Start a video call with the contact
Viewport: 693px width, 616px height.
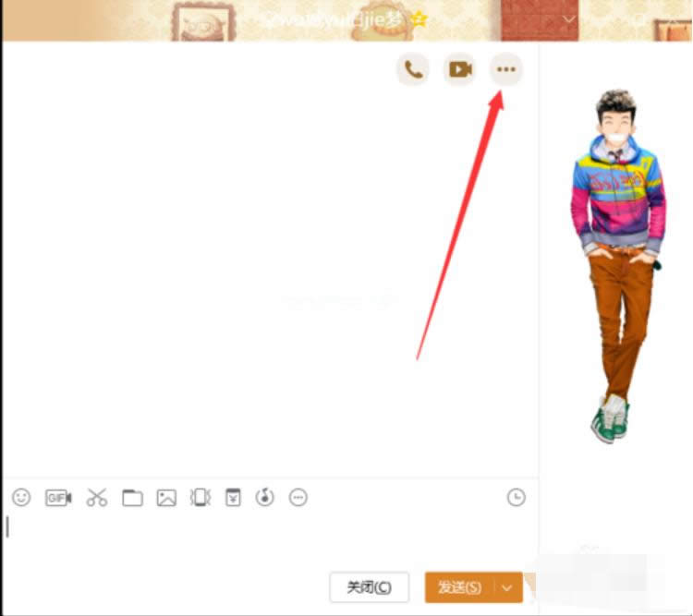point(459,69)
